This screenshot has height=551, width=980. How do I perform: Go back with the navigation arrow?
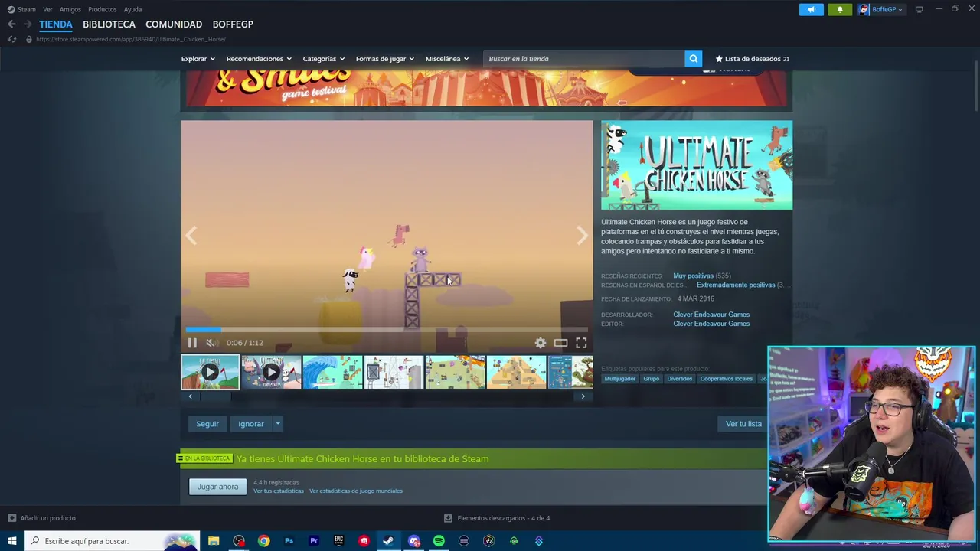[x=11, y=24]
